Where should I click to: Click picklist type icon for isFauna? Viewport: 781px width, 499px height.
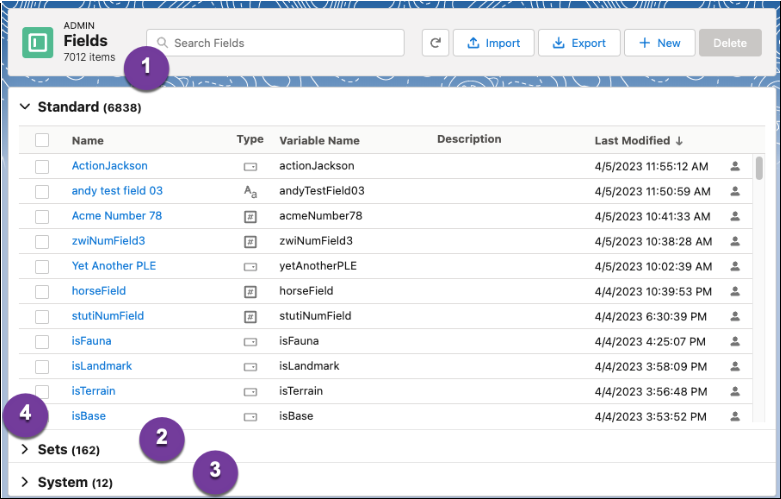coord(250,342)
